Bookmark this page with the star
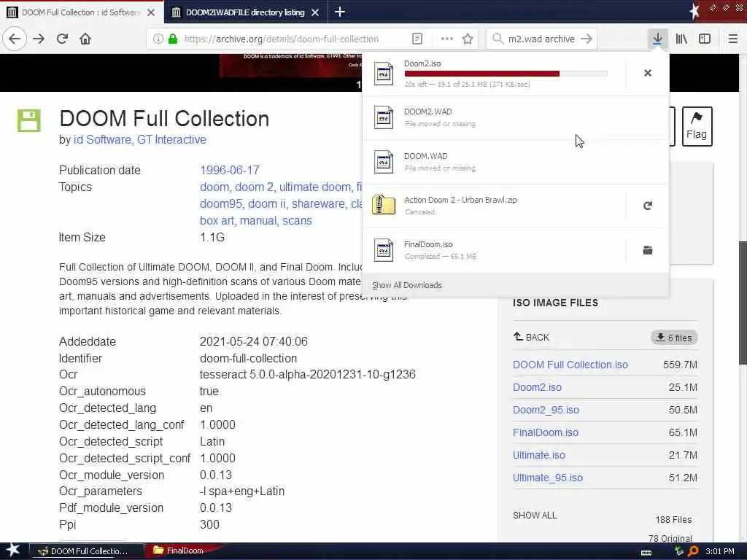This screenshot has height=560, width=747. coord(468,39)
